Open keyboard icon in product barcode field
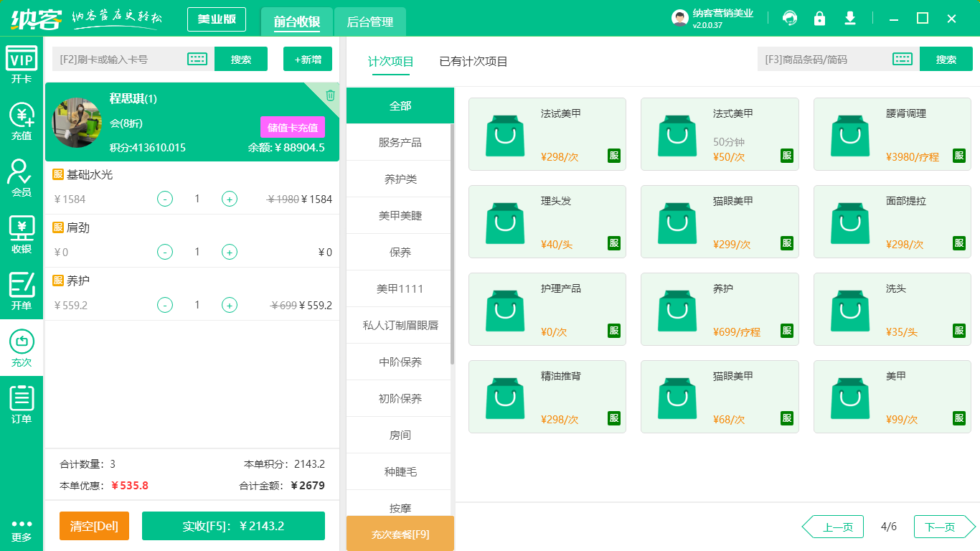 (x=903, y=59)
